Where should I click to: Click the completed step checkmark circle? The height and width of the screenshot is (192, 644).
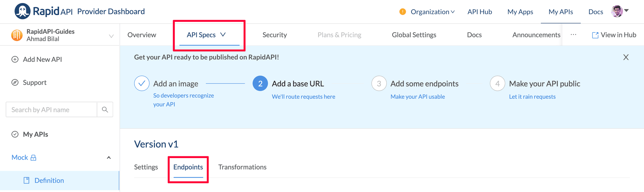[142, 83]
